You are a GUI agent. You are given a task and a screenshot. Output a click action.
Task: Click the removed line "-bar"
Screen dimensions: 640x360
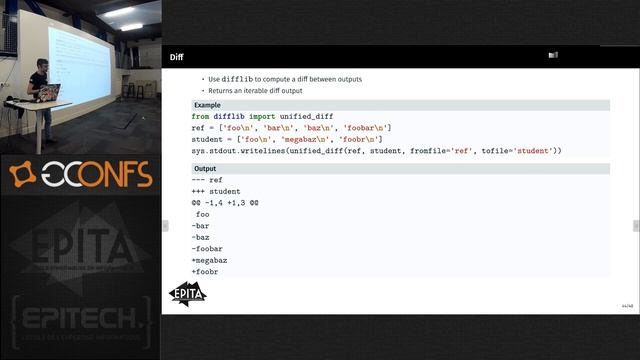point(200,226)
